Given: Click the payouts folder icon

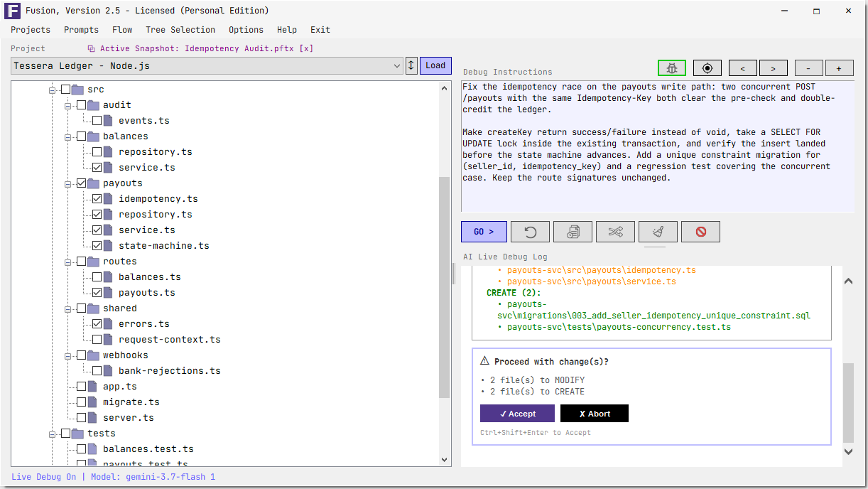Looking at the screenshot, I should tap(93, 183).
